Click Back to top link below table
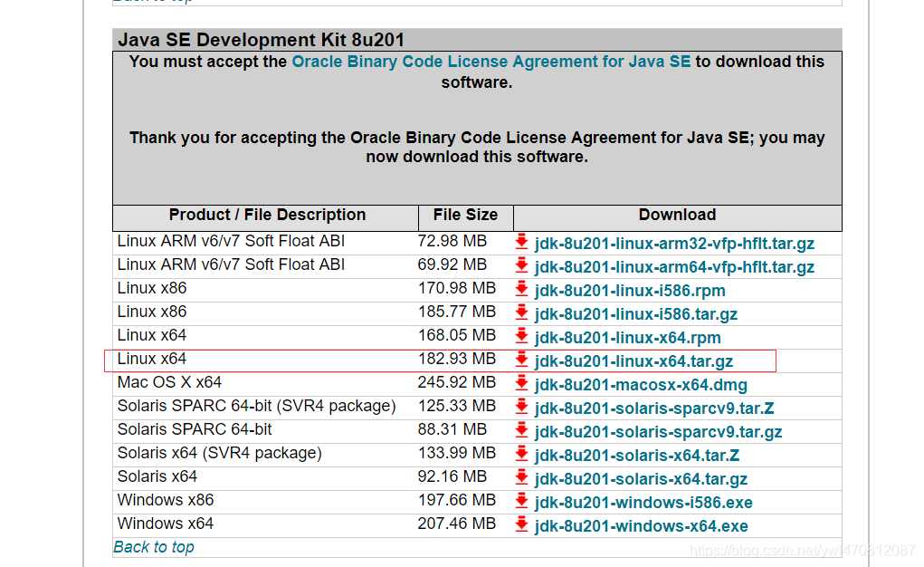The width and height of the screenshot is (924, 567). coord(154,548)
